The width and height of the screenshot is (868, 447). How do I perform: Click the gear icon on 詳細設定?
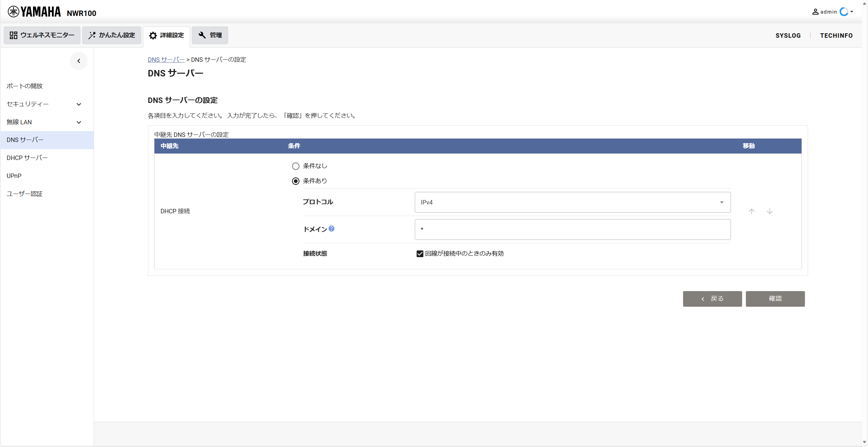[x=153, y=35]
